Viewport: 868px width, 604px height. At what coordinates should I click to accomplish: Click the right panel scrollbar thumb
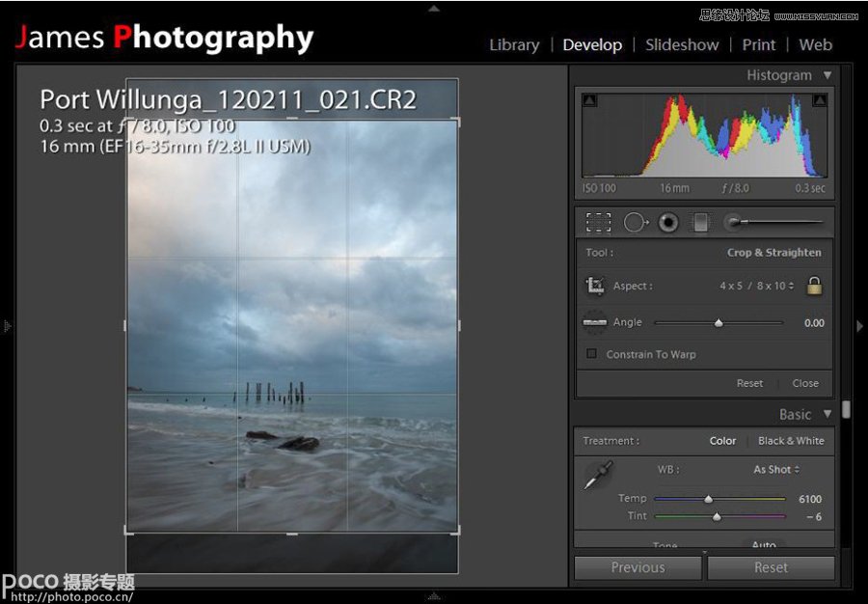click(x=846, y=409)
